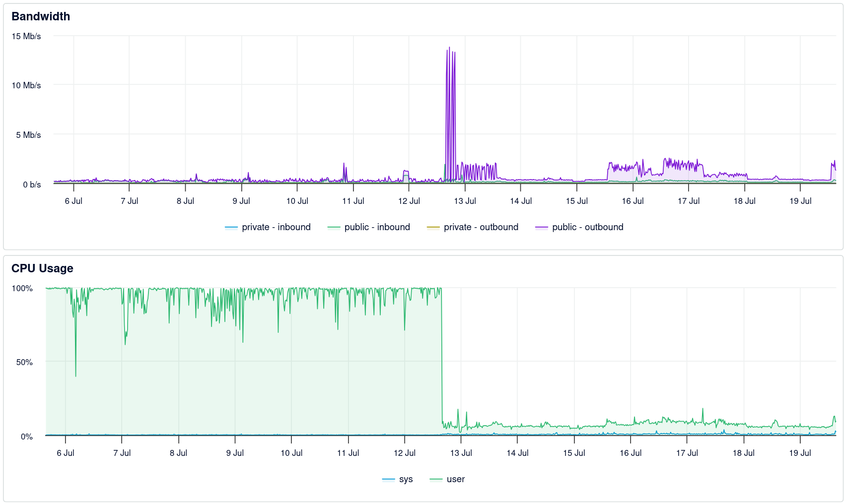Toggle the public - outbound legend series
Viewport: 846px width, 504px height.
pos(579,227)
